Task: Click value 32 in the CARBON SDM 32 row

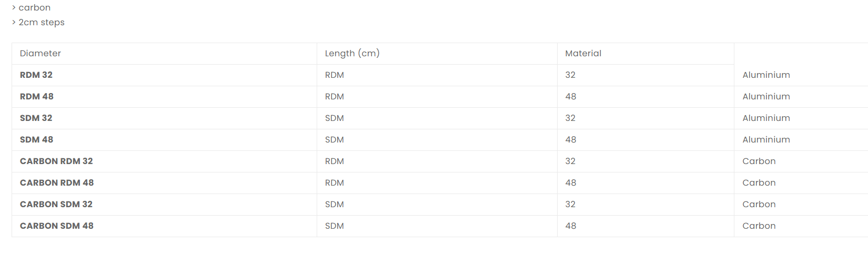Action: (x=570, y=205)
